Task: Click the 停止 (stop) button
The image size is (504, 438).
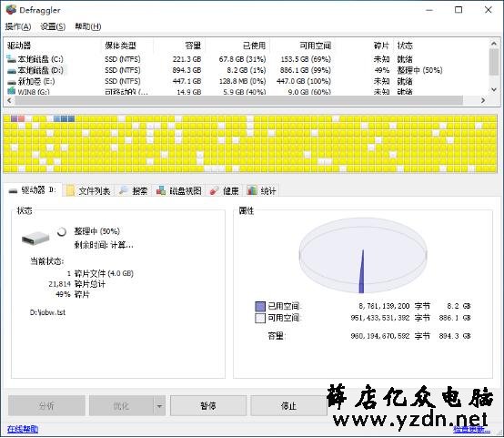Action: (x=288, y=406)
